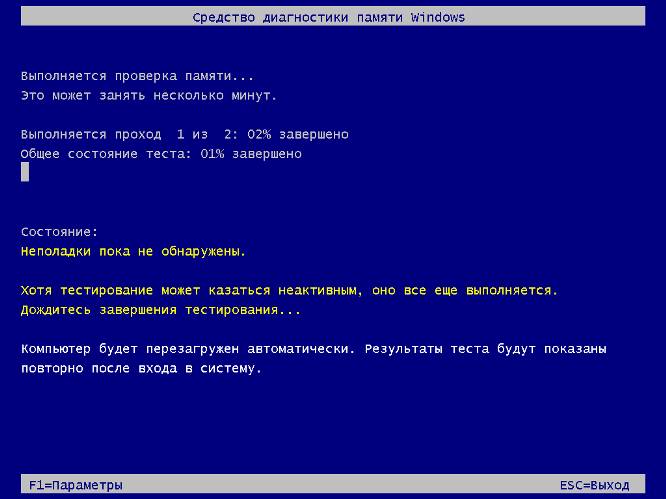Click the "Выполняется проход" pass progress line
The height and width of the screenshot is (499, 666).
90,134
